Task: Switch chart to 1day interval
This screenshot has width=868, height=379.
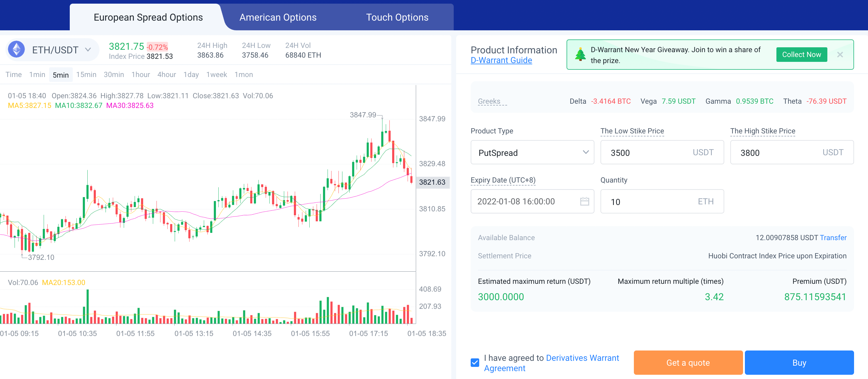Action: (191, 75)
